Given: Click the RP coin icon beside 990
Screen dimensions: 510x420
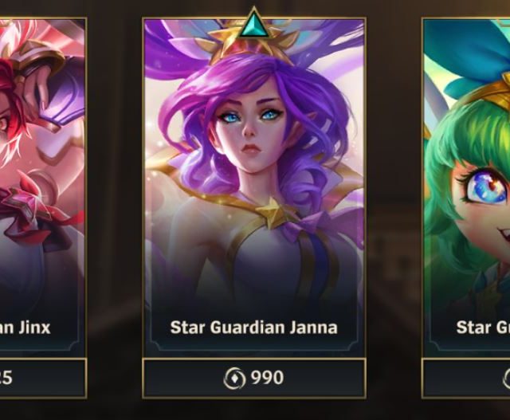Looking at the screenshot, I should click(234, 378).
